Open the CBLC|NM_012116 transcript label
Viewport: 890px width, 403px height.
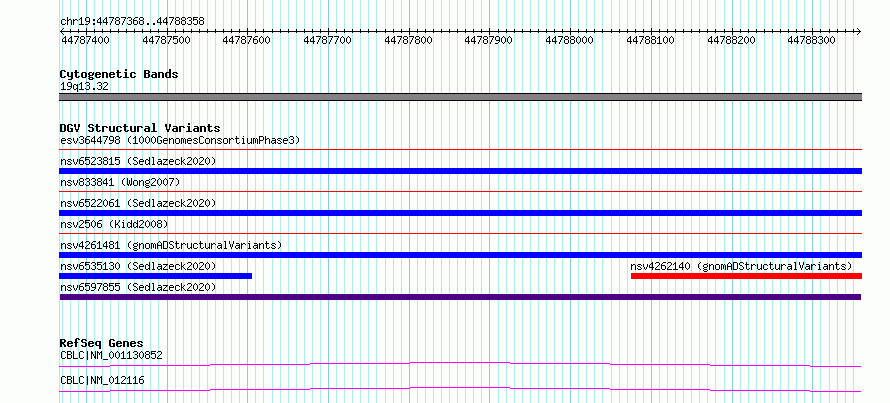102,380
